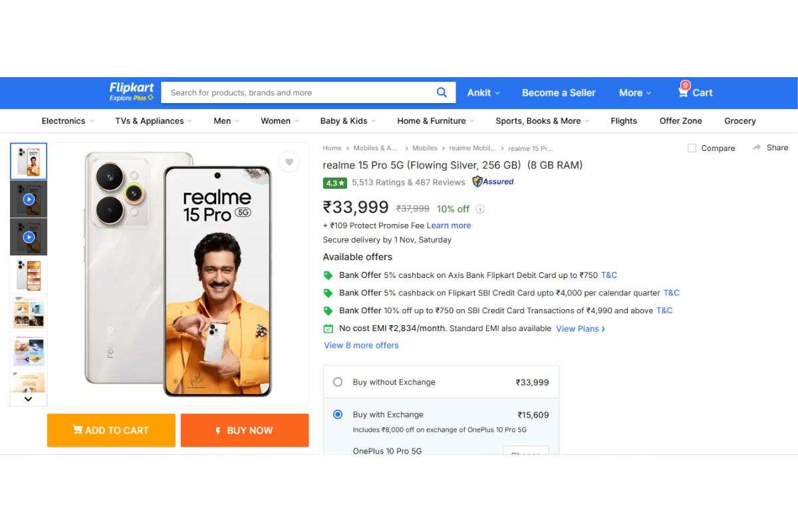
Task: Select Buy with Exchange option
Action: click(338, 414)
